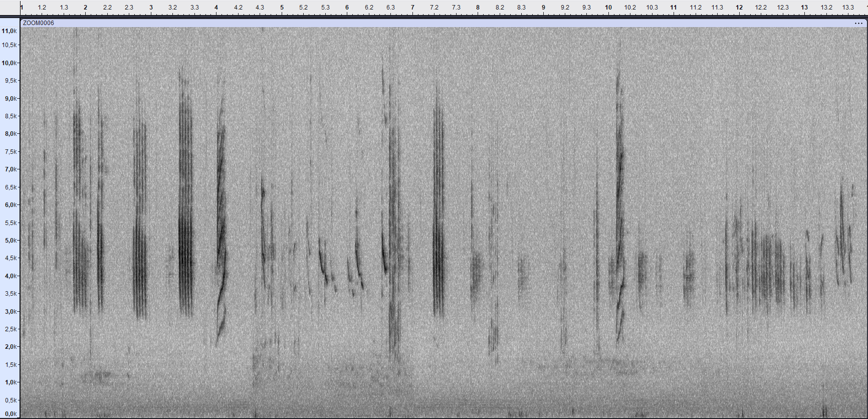The height and width of the screenshot is (419, 868).
Task: Select the 6,0k mark on the frequency axis
Action: tap(11, 205)
